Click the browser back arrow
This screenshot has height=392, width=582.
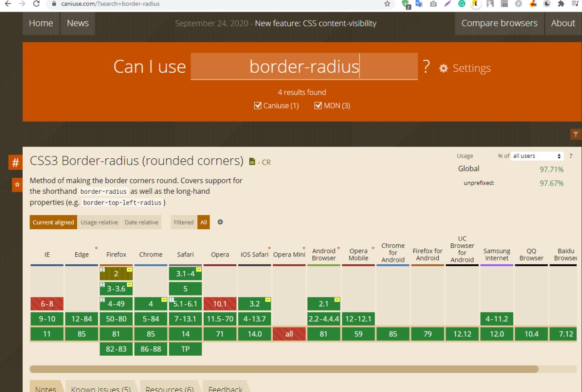coord(7,4)
